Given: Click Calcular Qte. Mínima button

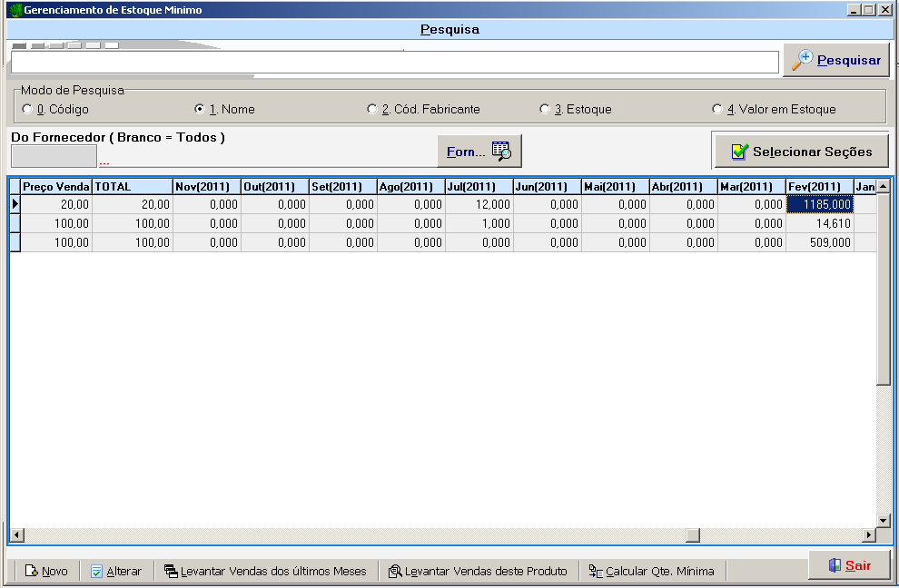Looking at the screenshot, I should point(651,571).
